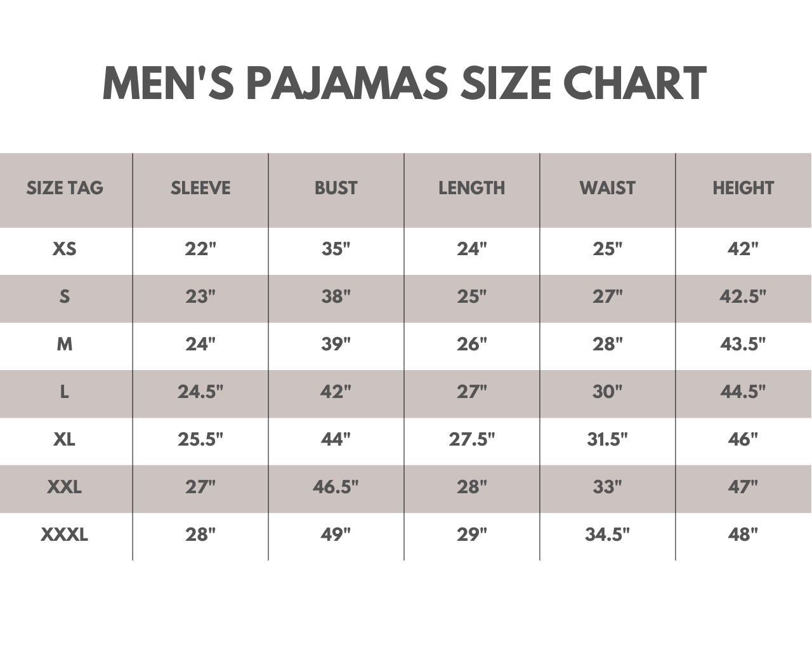
Task: Click the 43.5" height value for M
Action: 743,344
